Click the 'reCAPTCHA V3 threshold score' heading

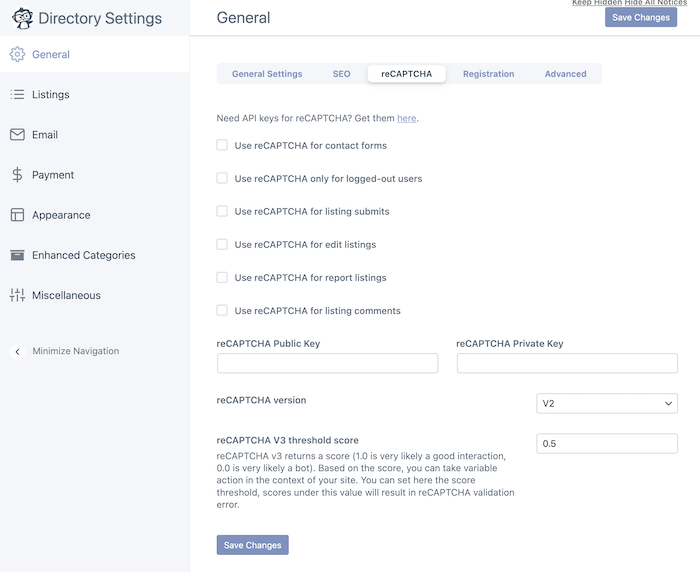point(288,440)
